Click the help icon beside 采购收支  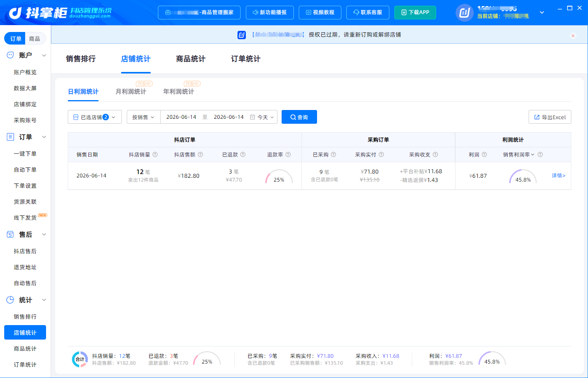pyautogui.click(x=435, y=155)
